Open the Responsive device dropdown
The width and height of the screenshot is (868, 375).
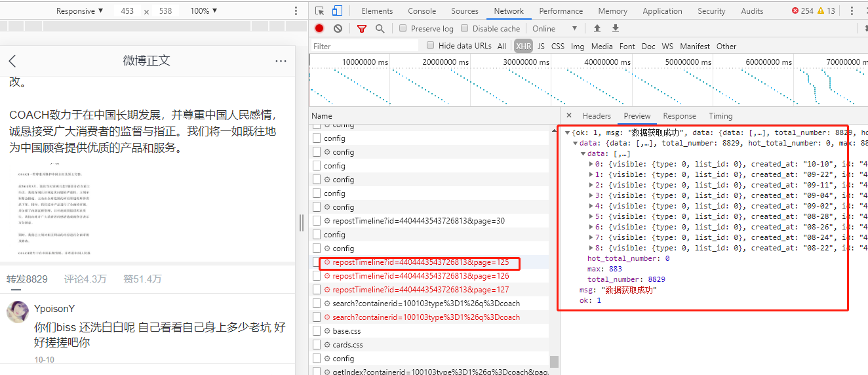[79, 10]
